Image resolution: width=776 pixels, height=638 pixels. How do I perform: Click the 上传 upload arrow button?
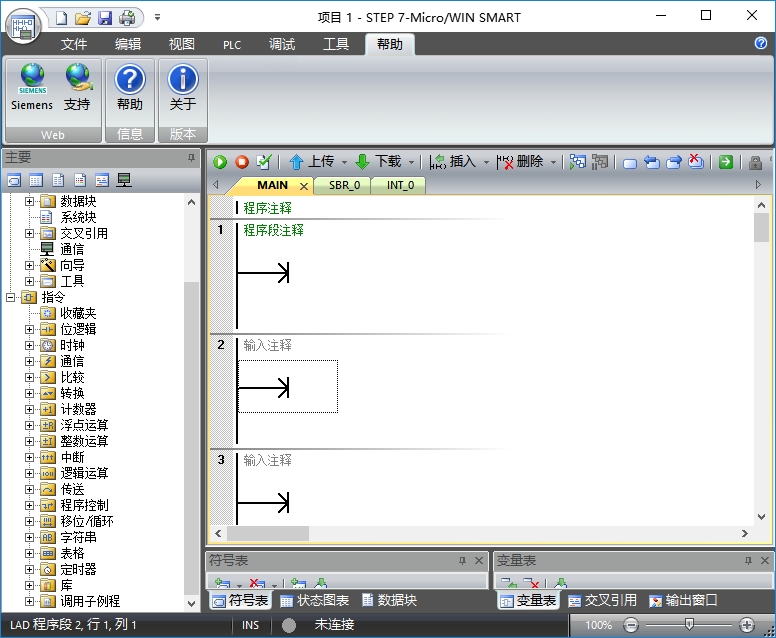311,162
